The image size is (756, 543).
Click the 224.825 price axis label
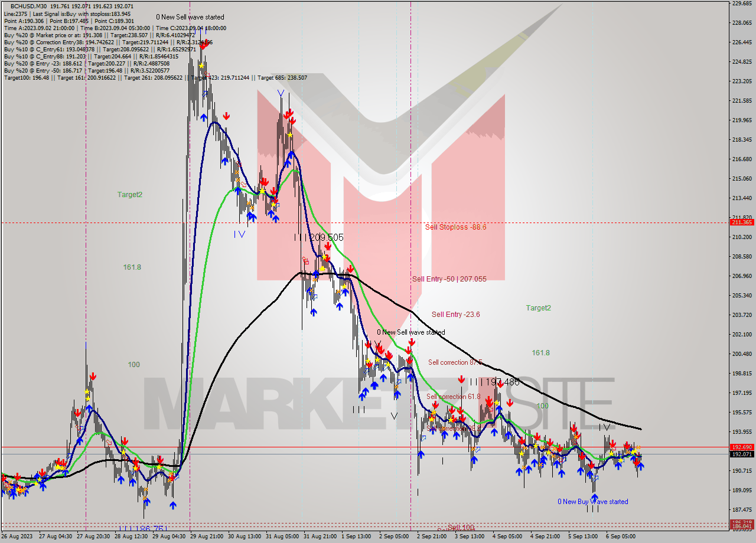(x=741, y=62)
